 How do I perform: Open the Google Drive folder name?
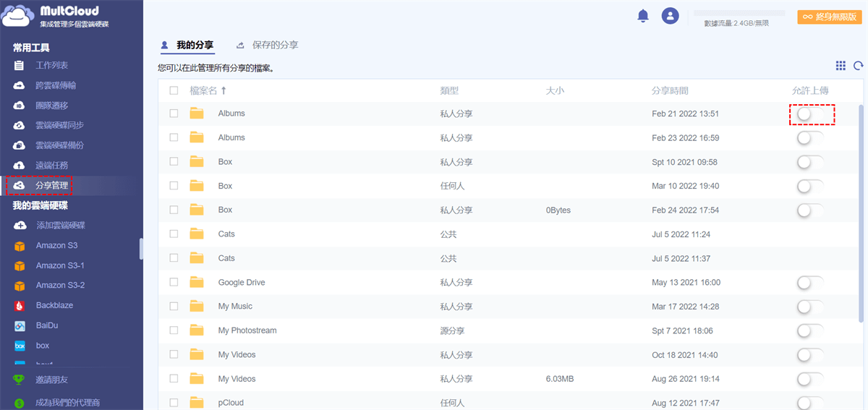242,282
